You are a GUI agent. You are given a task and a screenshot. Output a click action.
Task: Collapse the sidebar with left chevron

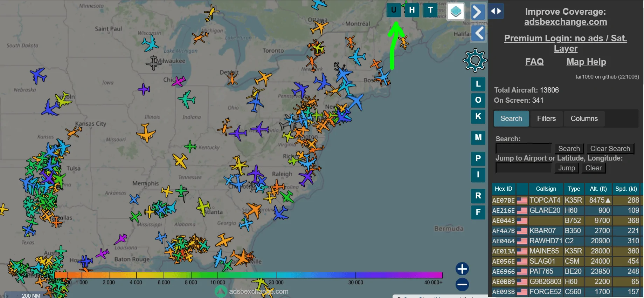tap(479, 34)
